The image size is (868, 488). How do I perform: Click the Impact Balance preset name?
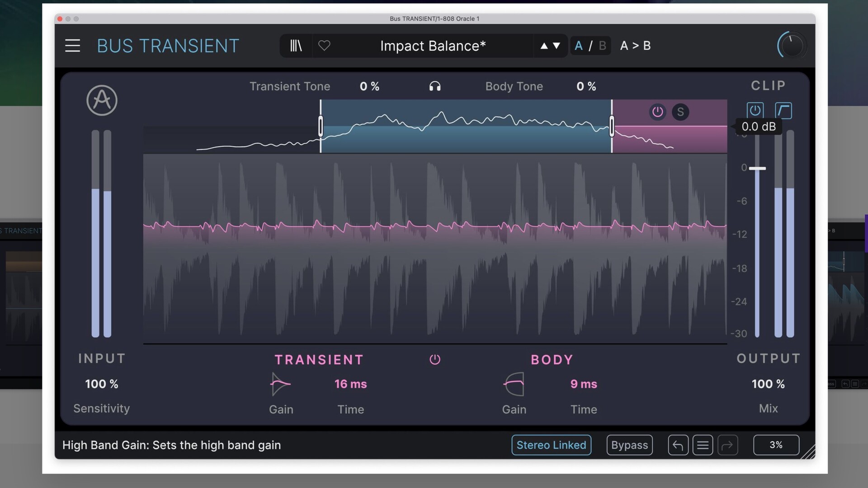(x=433, y=46)
